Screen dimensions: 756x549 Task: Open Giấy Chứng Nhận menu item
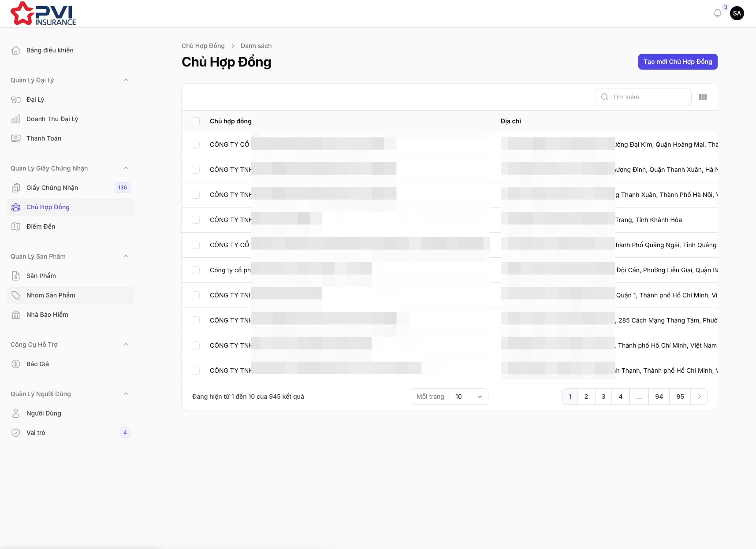[52, 188]
